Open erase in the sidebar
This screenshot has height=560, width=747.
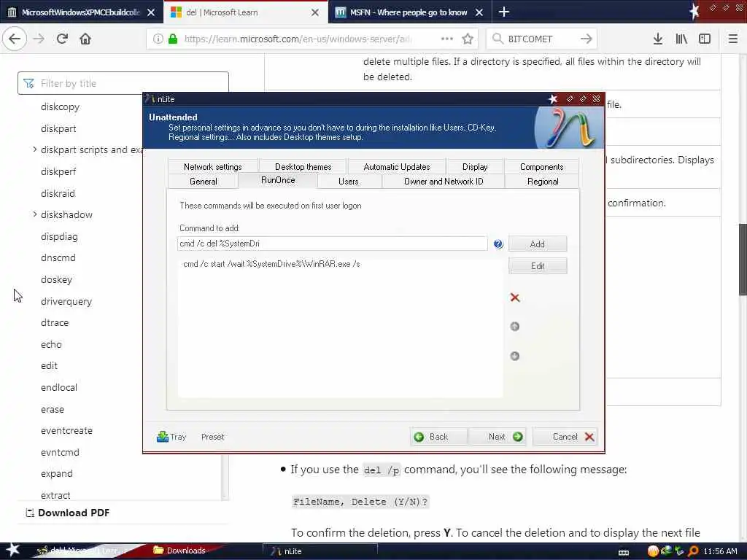pos(53,409)
